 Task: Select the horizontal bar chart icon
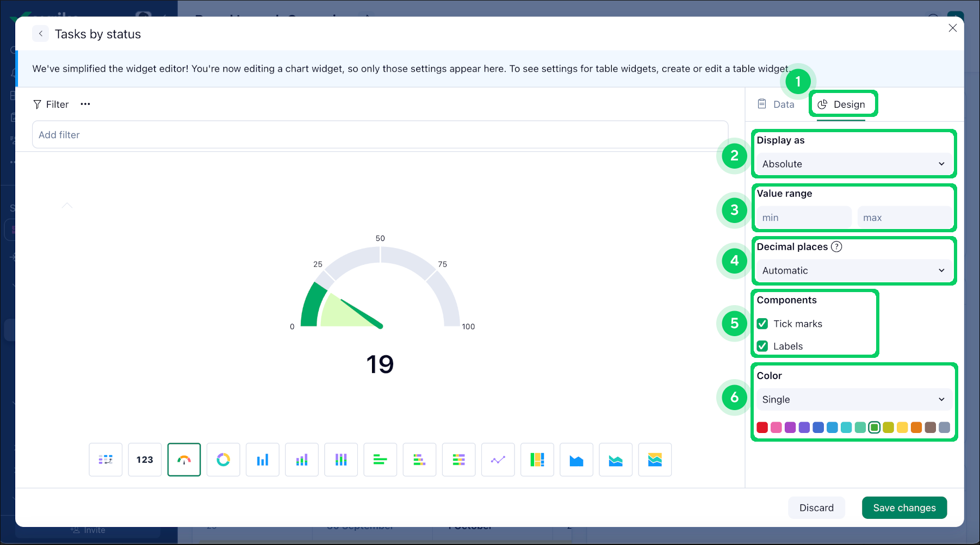pos(380,460)
